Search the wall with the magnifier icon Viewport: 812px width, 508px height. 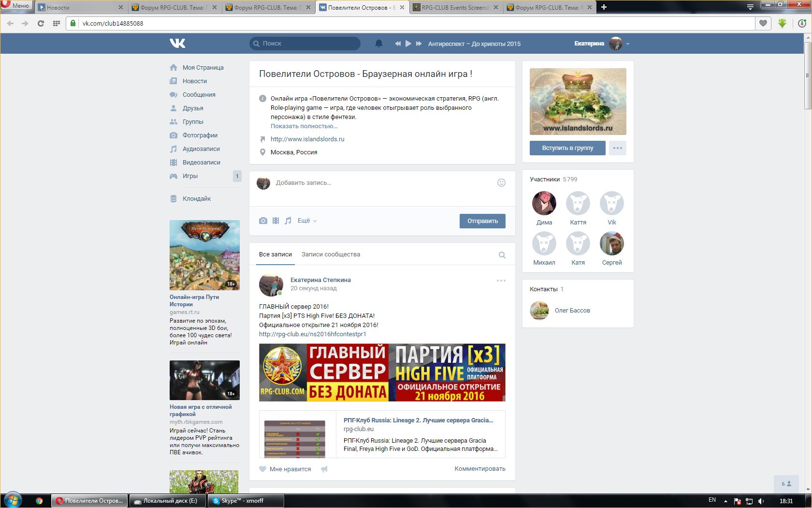point(502,255)
